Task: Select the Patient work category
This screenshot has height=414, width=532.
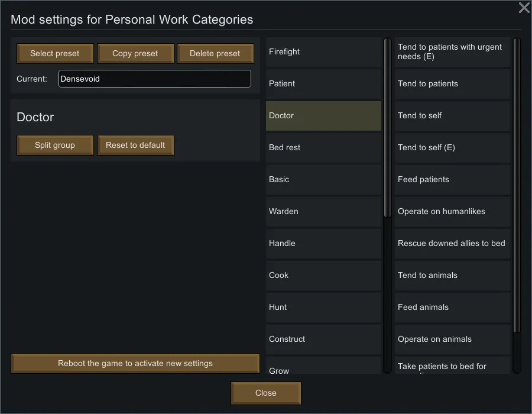Action: click(323, 84)
